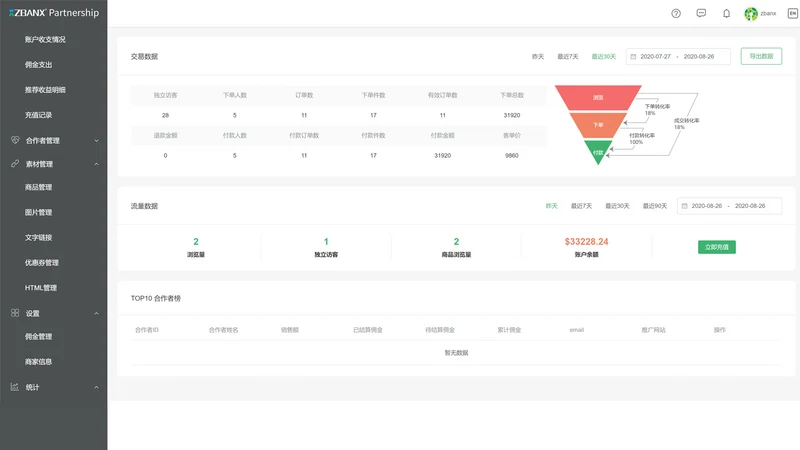Collapse the 素材管理 chevron

tap(96, 164)
